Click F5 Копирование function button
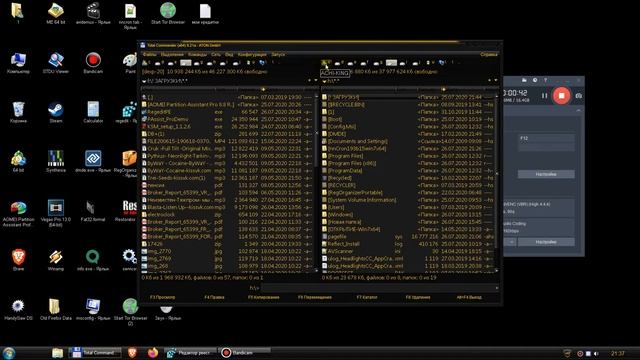 tap(264, 297)
